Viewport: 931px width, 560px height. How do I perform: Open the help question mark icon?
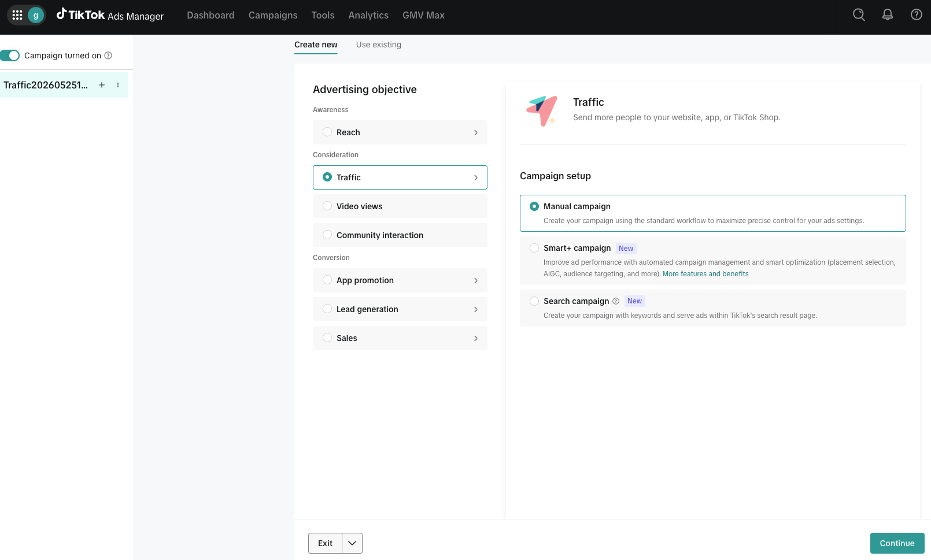[917, 15]
